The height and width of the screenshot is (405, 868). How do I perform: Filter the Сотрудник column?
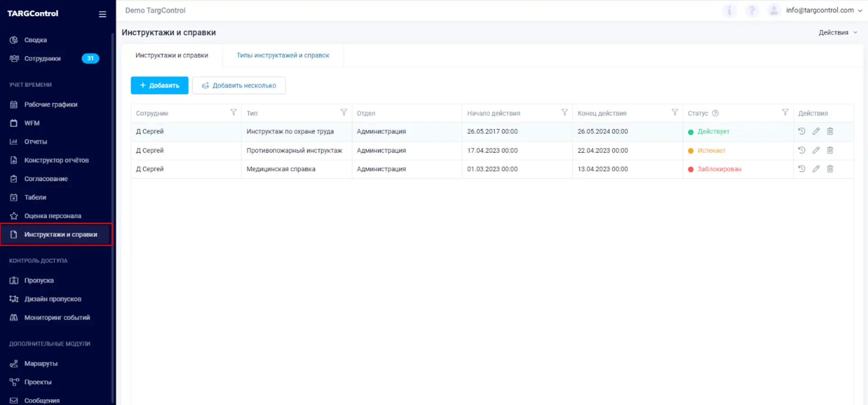tap(233, 113)
